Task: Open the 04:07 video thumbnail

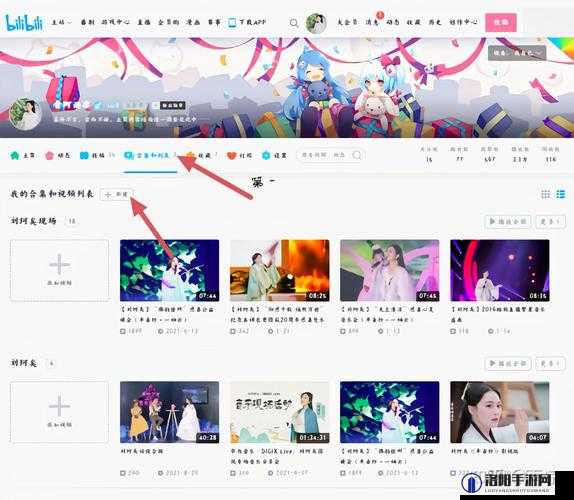Action: pyautogui.click(x=500, y=412)
